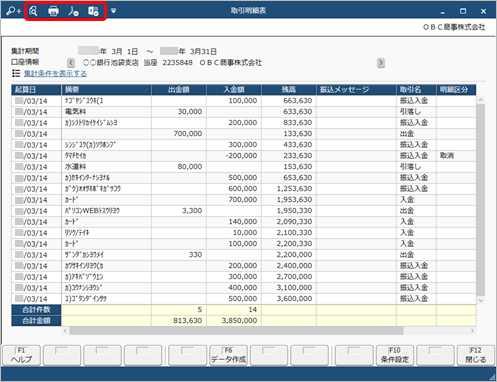Viewport: 497px width, 382px height.
Task: Click the 出金額 column header
Action: [x=179, y=90]
